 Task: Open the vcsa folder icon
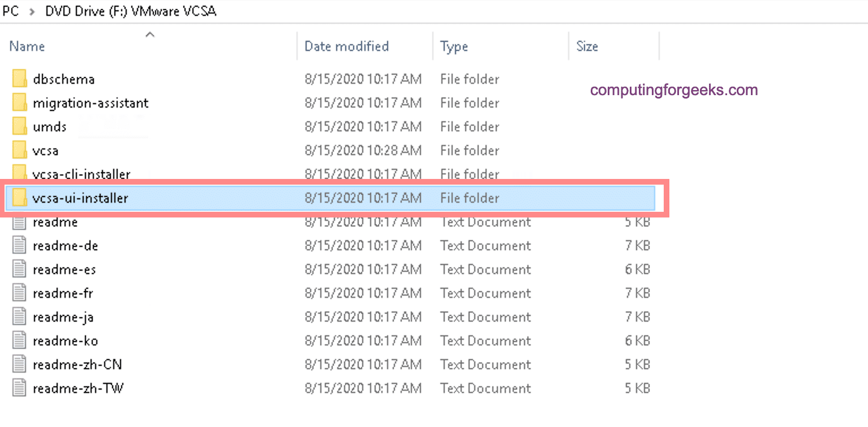[19, 150]
